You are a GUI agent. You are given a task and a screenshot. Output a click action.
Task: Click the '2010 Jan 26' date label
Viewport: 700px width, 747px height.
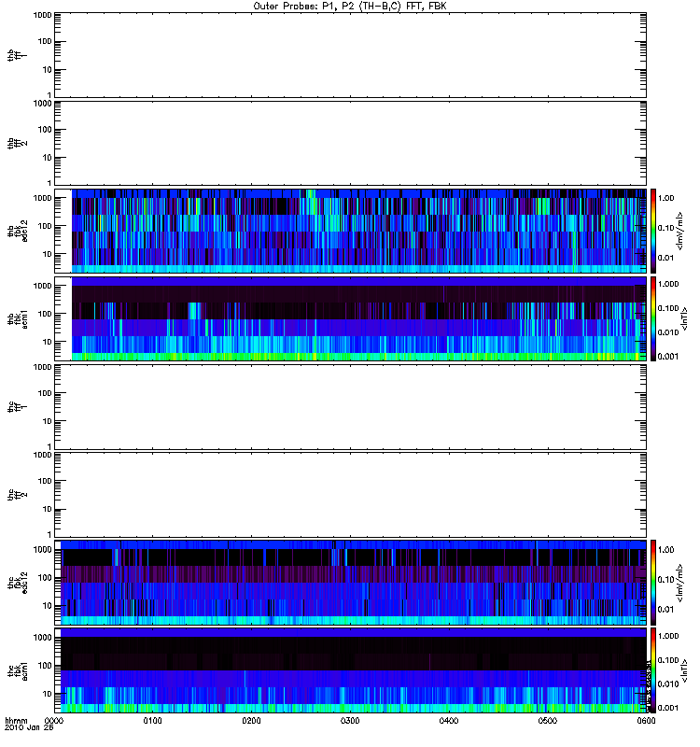click(29, 728)
